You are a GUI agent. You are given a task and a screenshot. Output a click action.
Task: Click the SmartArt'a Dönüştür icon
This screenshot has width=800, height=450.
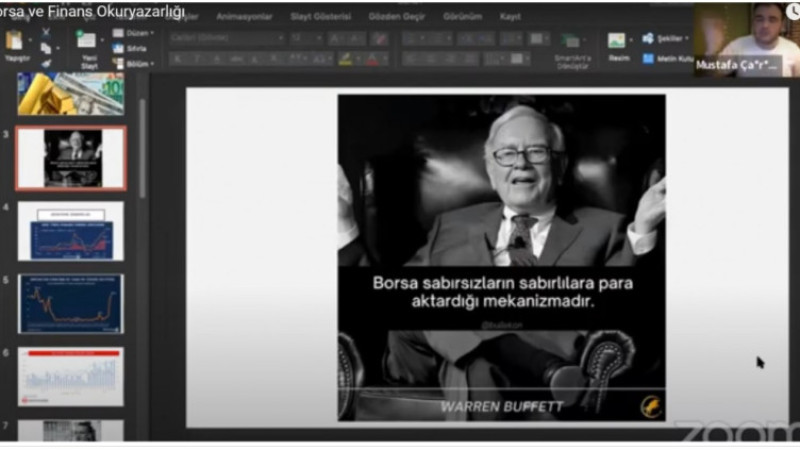pyautogui.click(x=571, y=41)
